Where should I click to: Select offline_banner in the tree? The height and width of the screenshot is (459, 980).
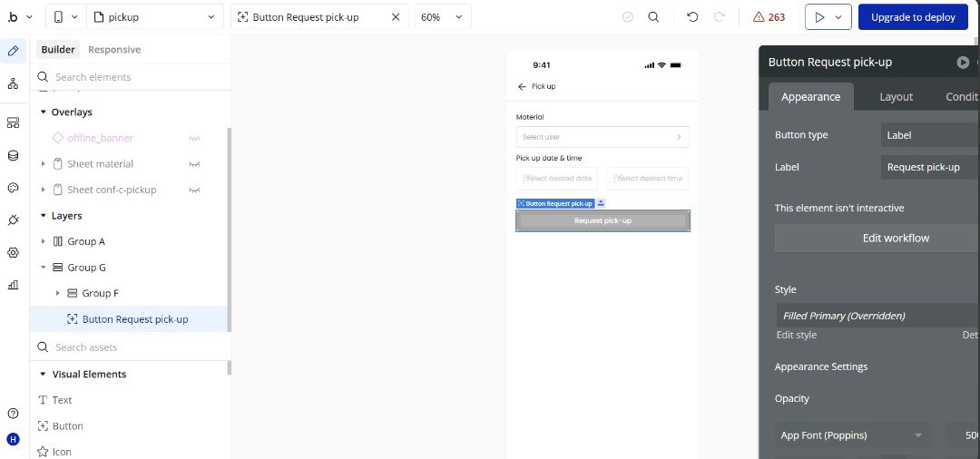(100, 138)
